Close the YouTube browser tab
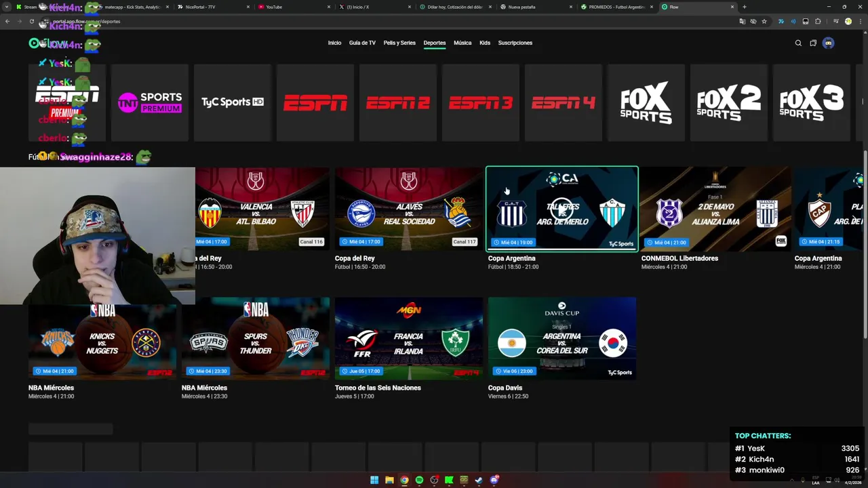This screenshot has width=868, height=488. pyautogui.click(x=329, y=7)
